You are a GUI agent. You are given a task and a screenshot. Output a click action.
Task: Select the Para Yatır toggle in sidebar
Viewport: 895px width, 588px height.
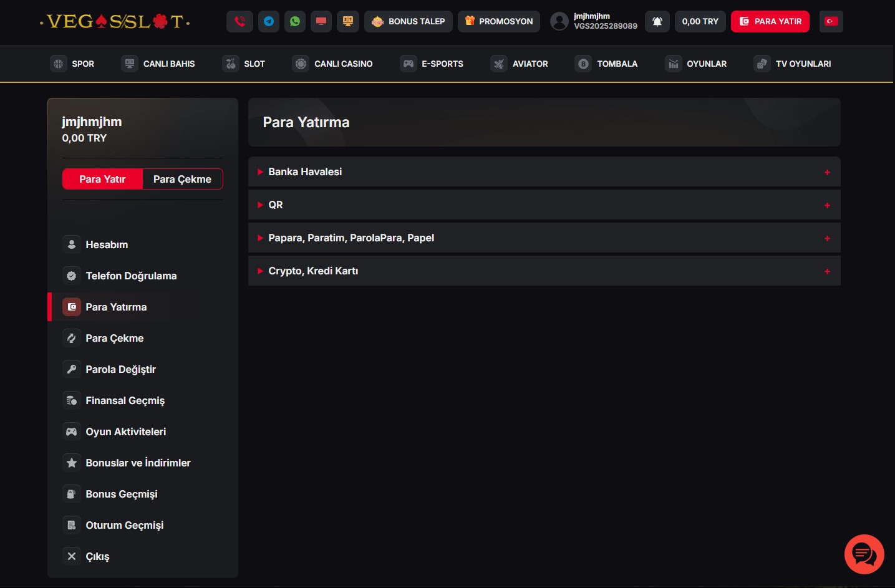[102, 179]
